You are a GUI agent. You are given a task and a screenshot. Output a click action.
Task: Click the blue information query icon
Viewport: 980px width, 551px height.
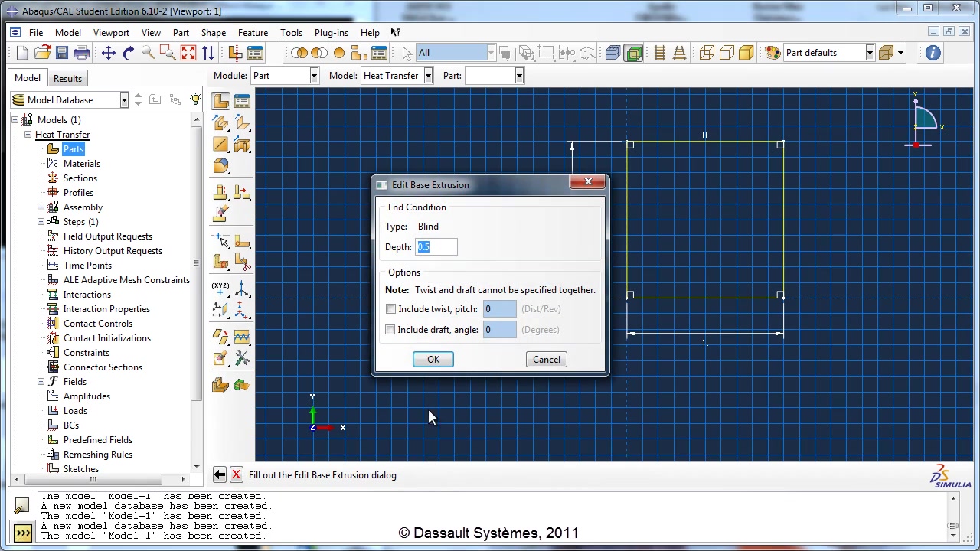pyautogui.click(x=933, y=53)
